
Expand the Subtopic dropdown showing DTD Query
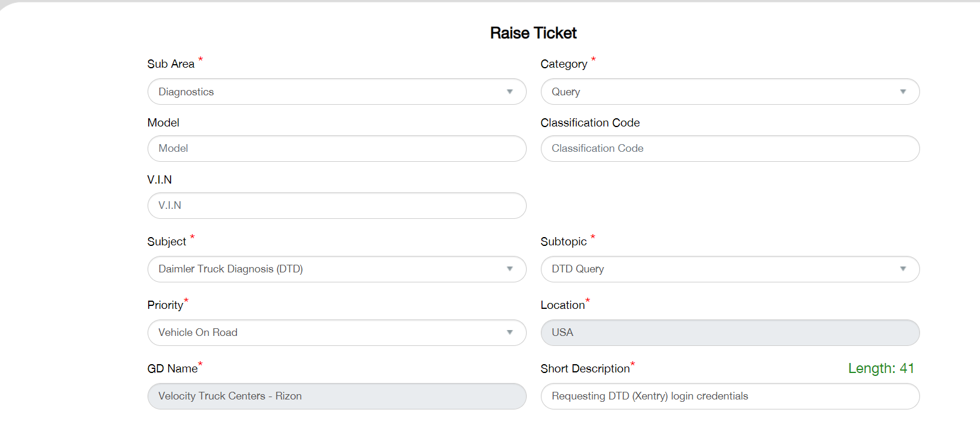(730, 269)
